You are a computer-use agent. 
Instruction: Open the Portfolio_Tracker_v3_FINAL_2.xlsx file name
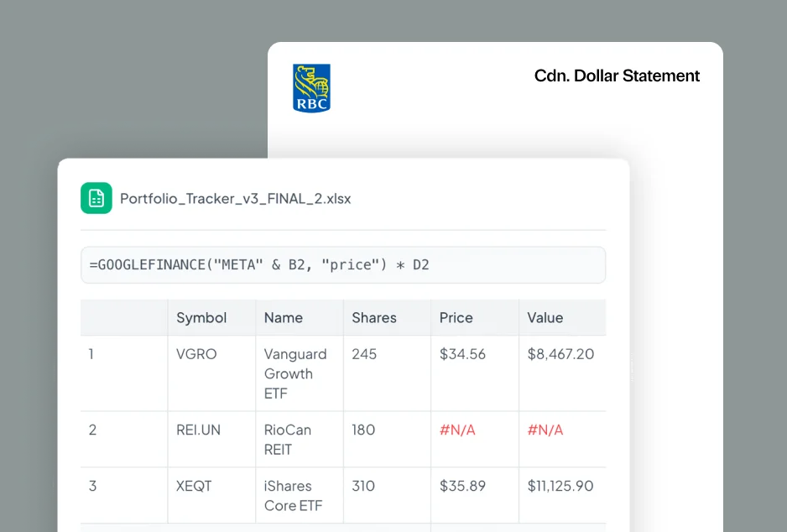pyautogui.click(x=235, y=199)
